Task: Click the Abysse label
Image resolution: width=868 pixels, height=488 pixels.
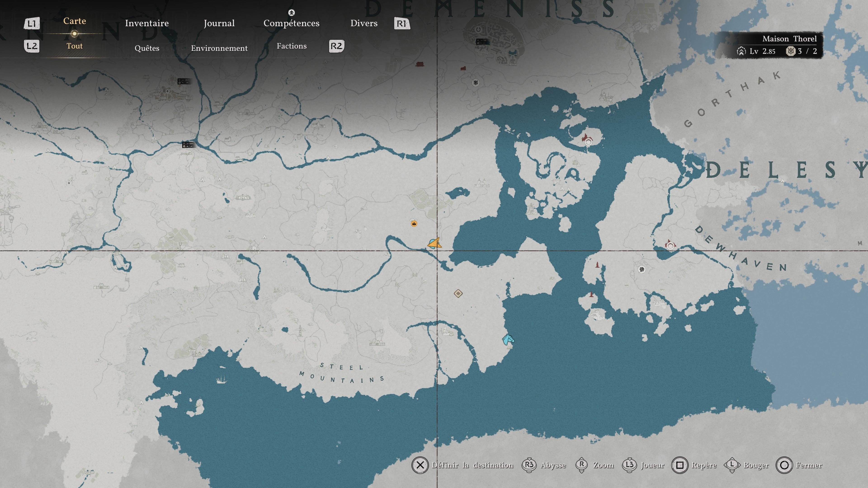Action: [x=553, y=465]
